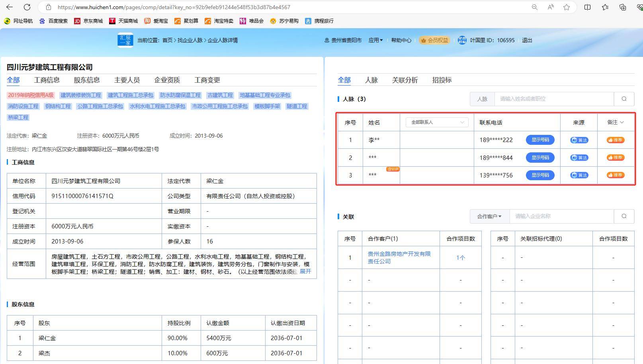Open 京东商城 bookmark
643x364 pixels.
point(88,21)
